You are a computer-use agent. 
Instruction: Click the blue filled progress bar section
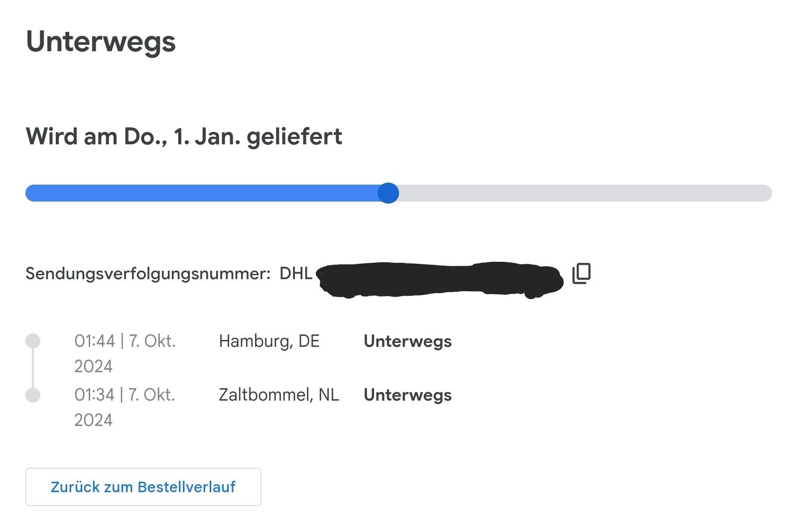coord(199,193)
